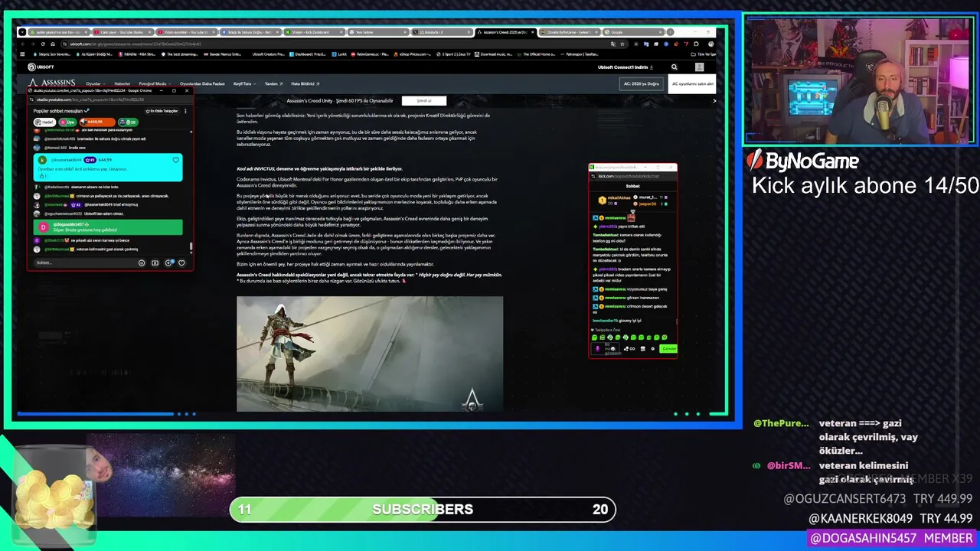Open En Etkin Takipçiler in chat

(x=162, y=111)
